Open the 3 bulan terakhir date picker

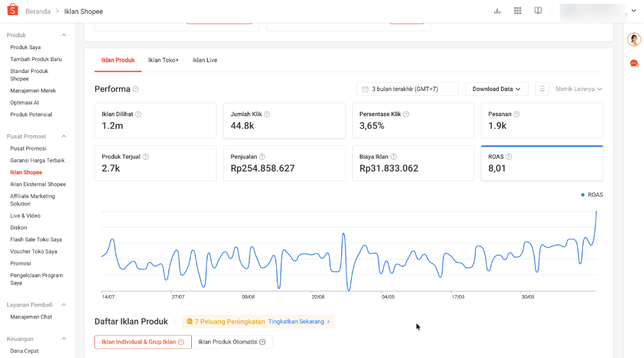407,89
